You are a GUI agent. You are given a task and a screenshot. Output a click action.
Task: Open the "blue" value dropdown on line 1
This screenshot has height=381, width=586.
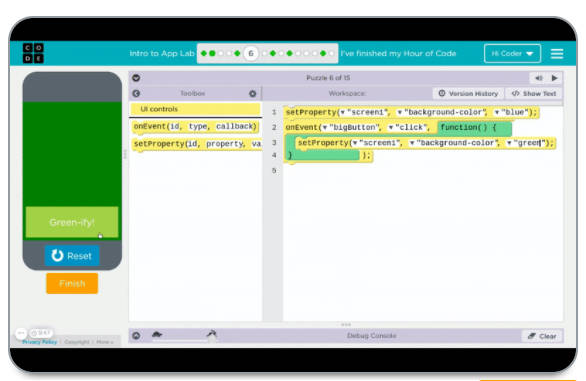tap(497, 112)
